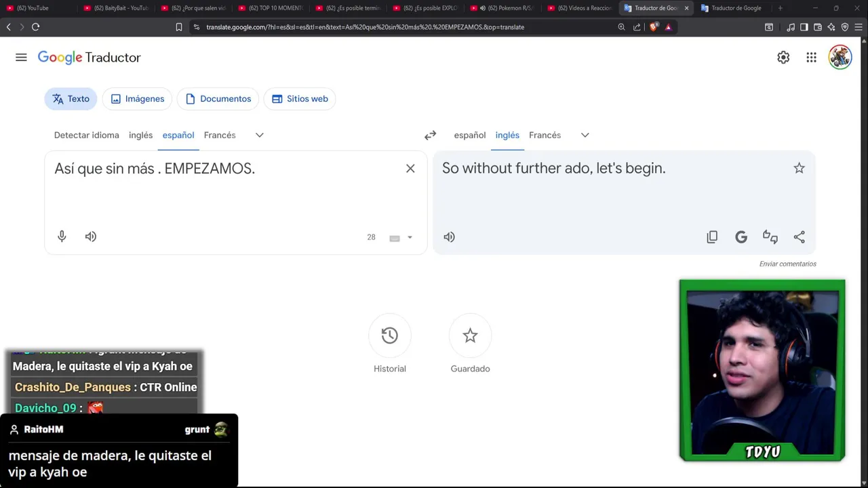868x488 pixels.
Task: Switch to Sitios web translation mode
Action: tap(299, 99)
